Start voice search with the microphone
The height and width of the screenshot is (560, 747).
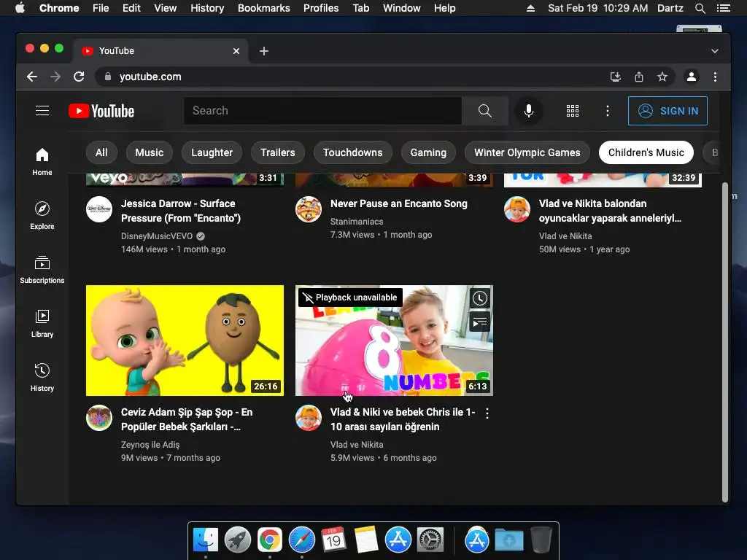click(x=528, y=111)
